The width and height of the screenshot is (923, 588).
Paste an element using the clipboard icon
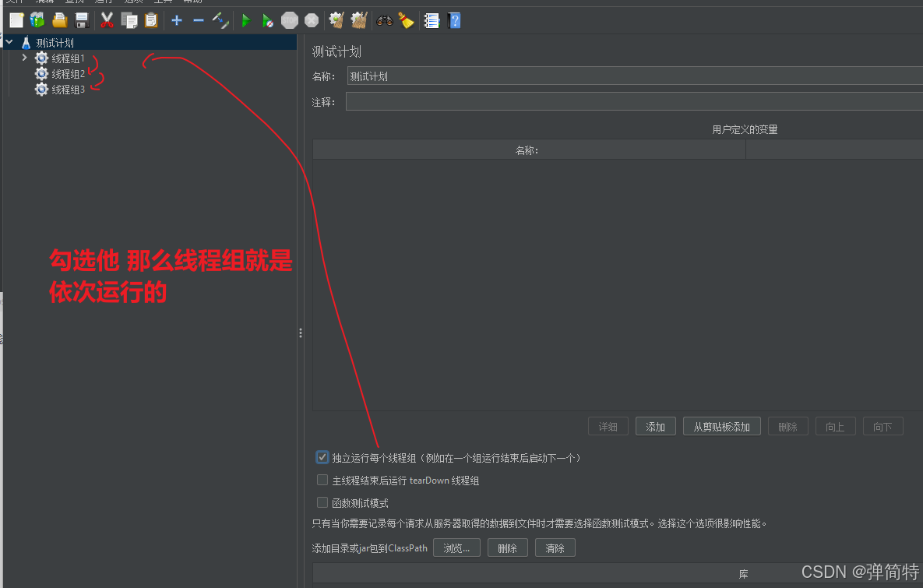(x=151, y=20)
